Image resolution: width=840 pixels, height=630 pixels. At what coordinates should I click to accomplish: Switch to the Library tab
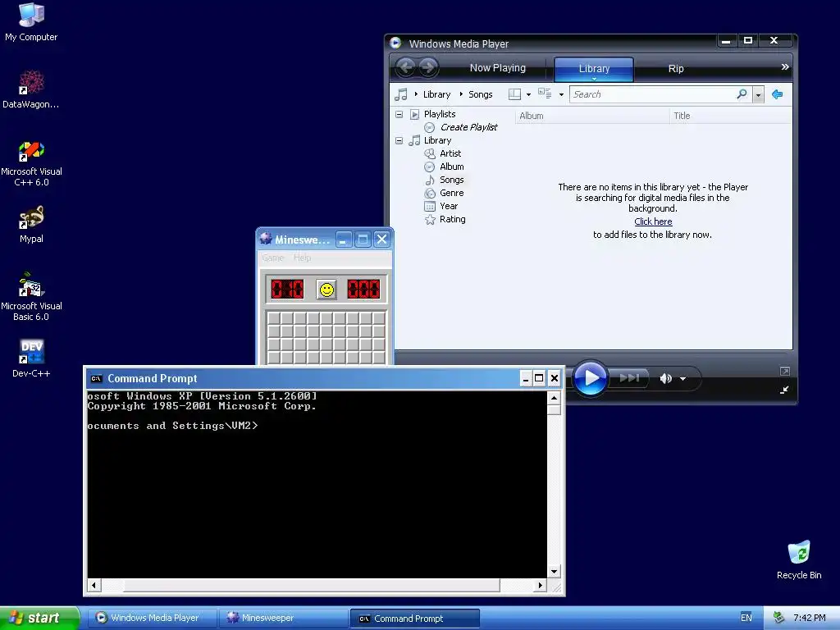coord(594,69)
